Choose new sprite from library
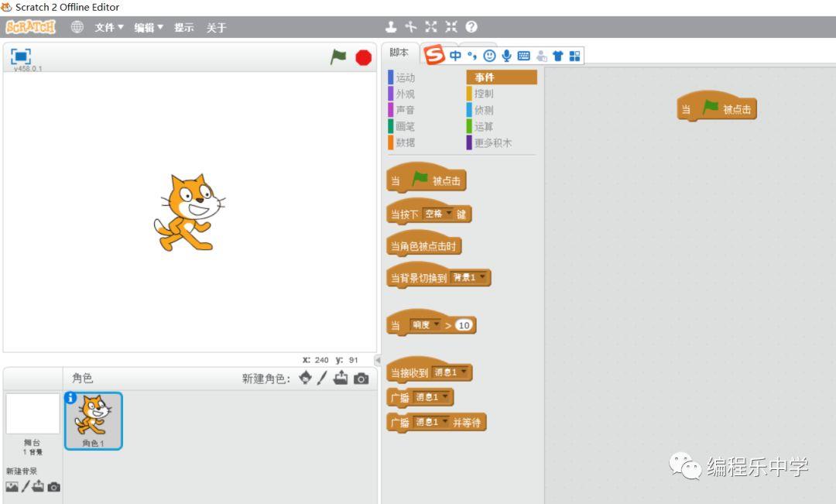Viewport: 836px width, 504px height. click(x=306, y=378)
